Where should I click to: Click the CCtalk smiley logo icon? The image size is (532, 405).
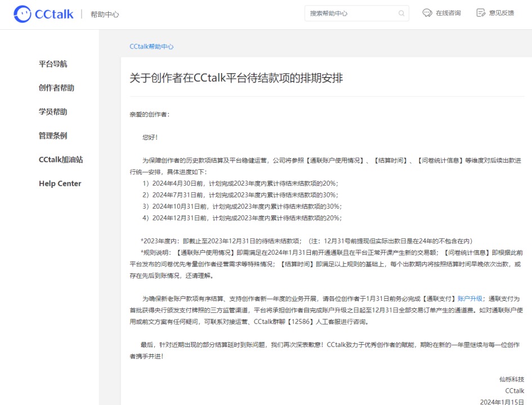[x=23, y=14]
